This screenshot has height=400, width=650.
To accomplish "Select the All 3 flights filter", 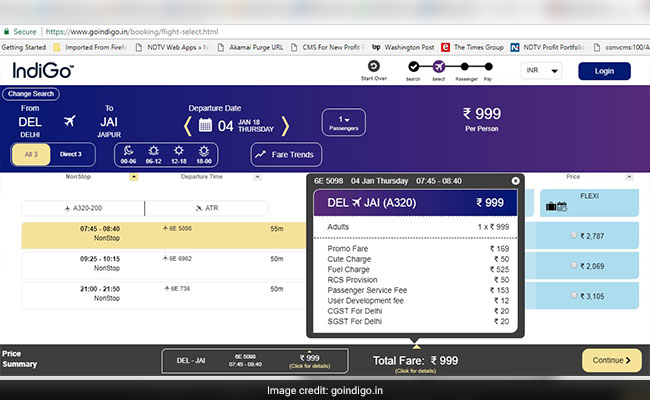I will tap(31, 154).
